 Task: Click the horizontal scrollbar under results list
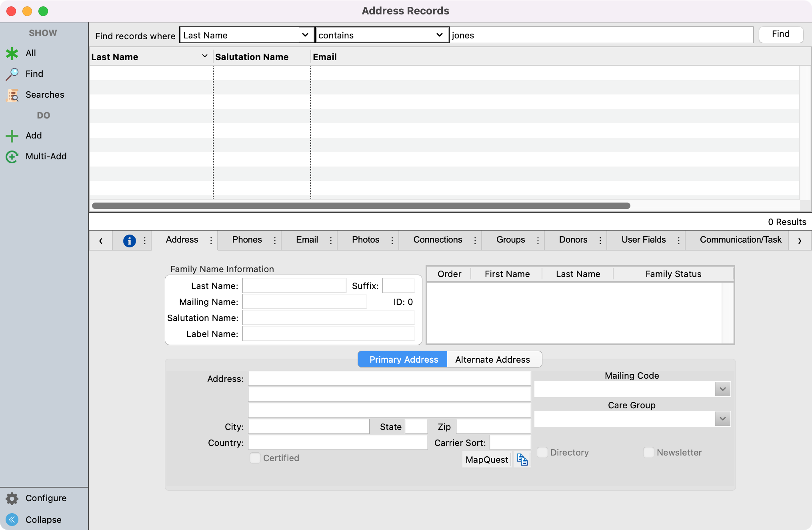361,206
